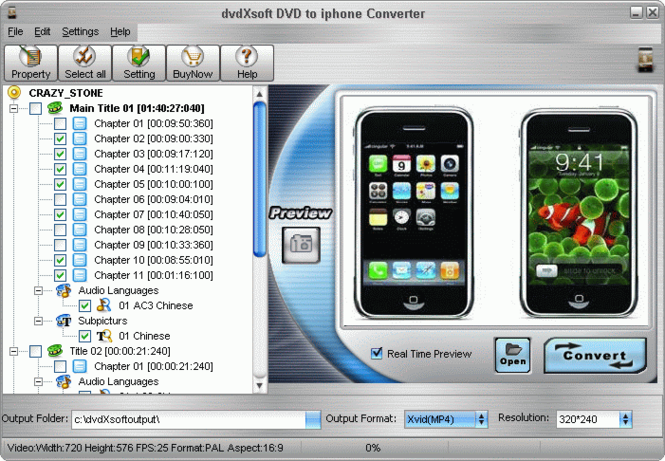Check the Chapter 08 checkbox
665x461 pixels.
[60, 230]
